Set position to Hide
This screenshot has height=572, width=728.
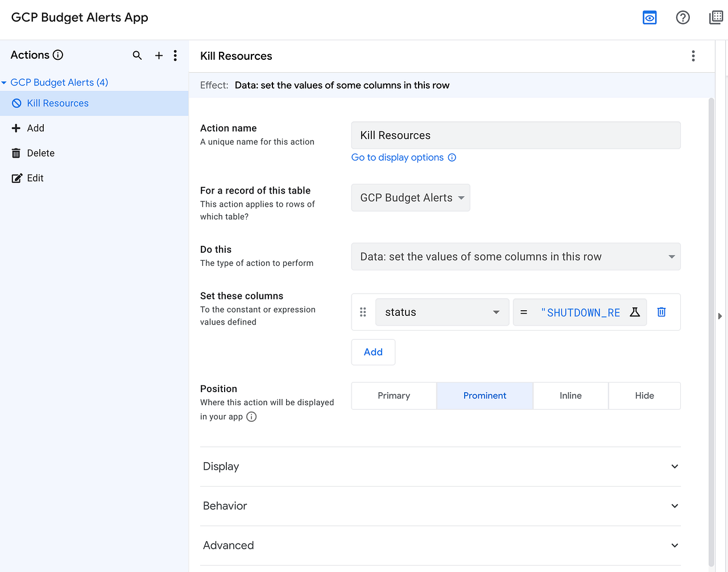[x=644, y=396]
